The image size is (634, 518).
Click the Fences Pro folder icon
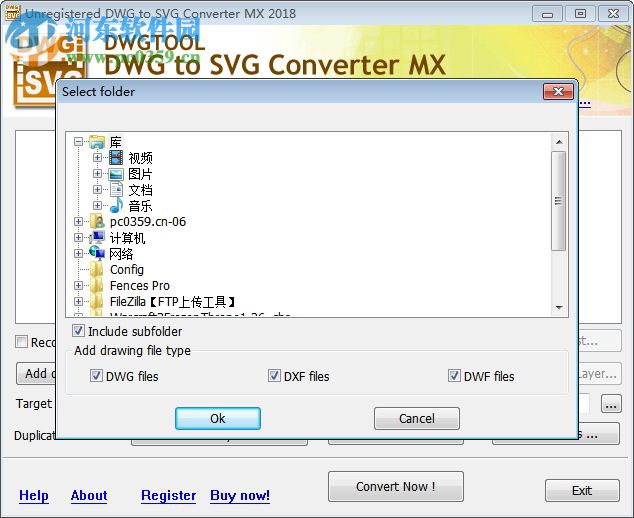coord(96,285)
